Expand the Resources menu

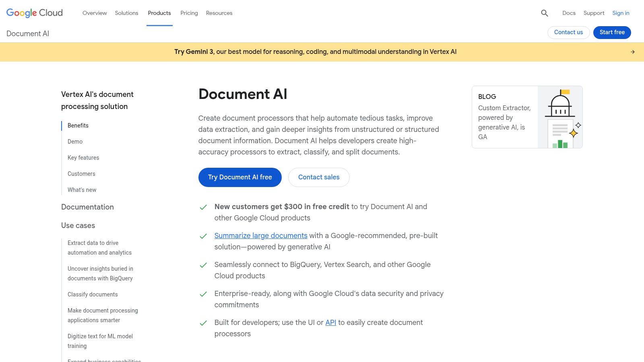[x=219, y=13]
